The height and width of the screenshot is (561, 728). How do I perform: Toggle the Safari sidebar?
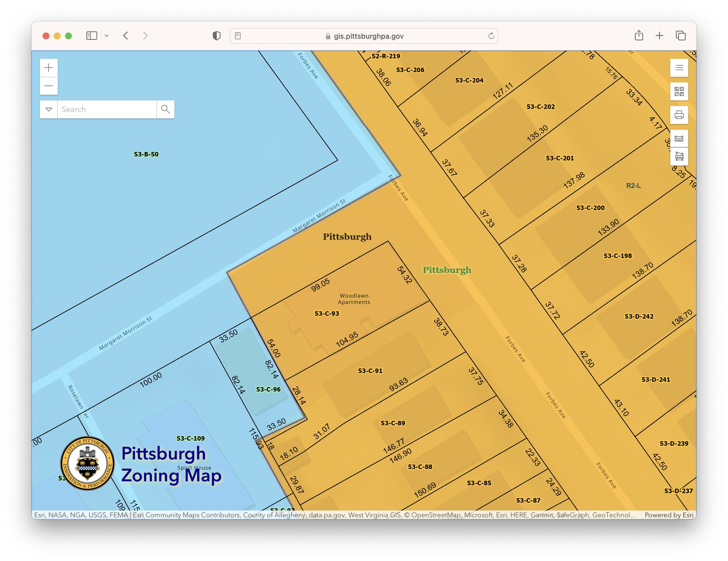click(x=92, y=36)
